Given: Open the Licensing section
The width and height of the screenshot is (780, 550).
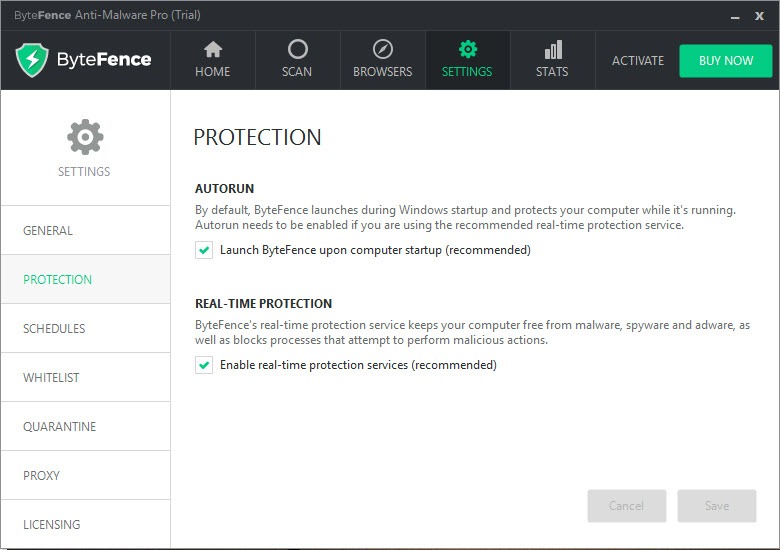Looking at the screenshot, I should click(x=86, y=524).
